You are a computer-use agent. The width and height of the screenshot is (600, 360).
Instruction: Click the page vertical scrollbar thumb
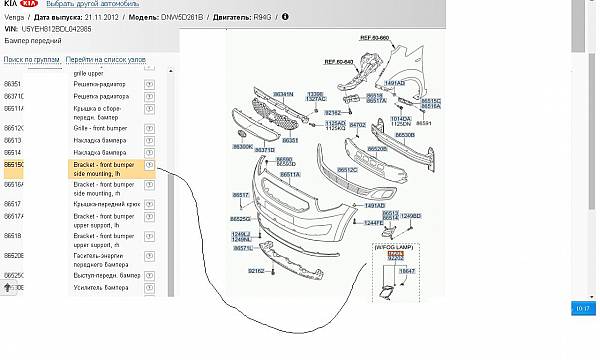(x=578, y=26)
